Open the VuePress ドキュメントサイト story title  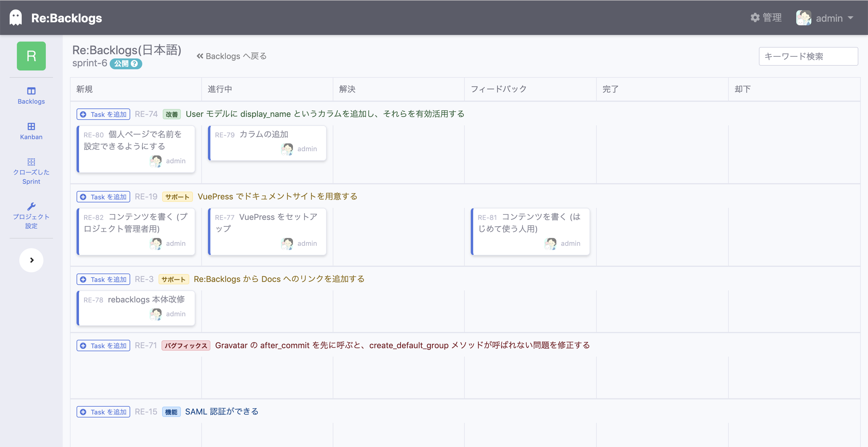pyautogui.click(x=277, y=197)
